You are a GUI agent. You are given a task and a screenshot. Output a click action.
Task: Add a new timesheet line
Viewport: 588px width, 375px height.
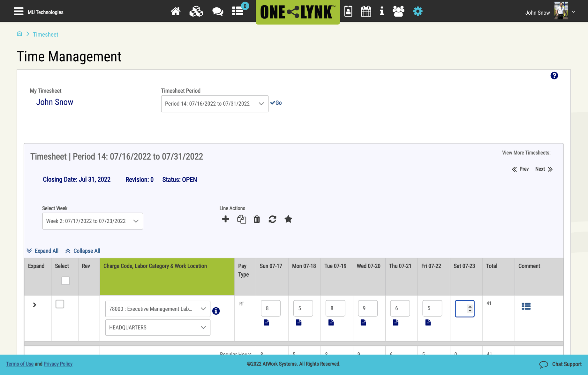226,219
